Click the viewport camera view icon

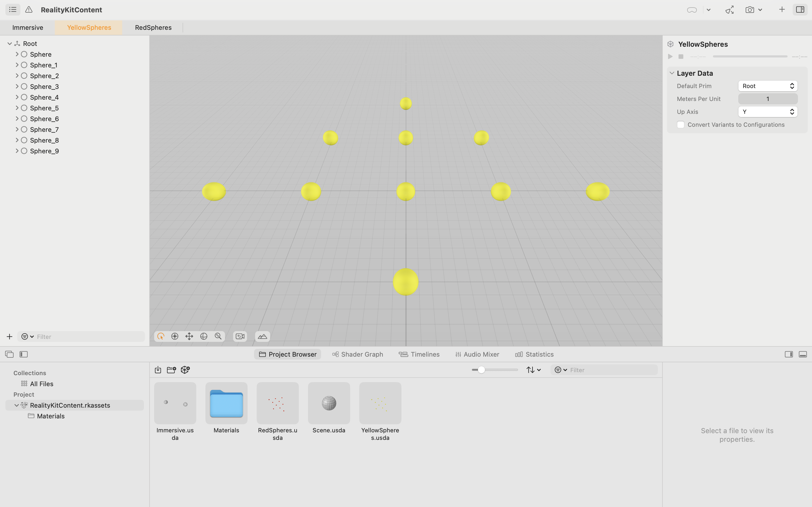(240, 336)
